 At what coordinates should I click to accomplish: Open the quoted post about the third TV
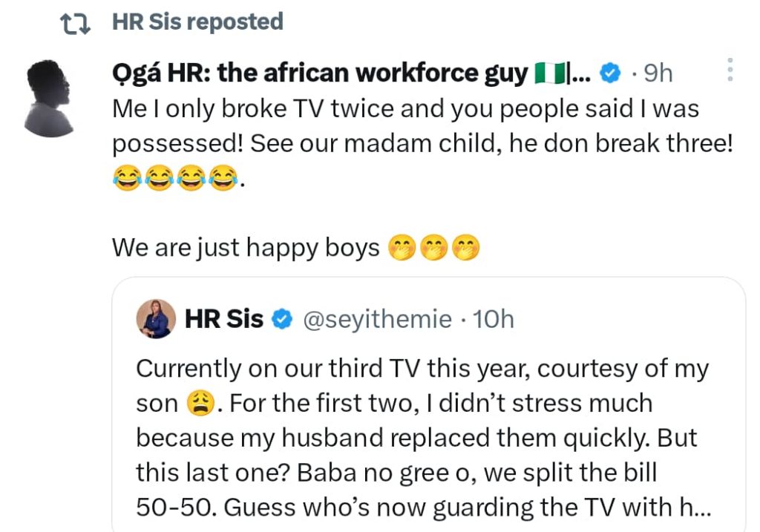click(423, 438)
